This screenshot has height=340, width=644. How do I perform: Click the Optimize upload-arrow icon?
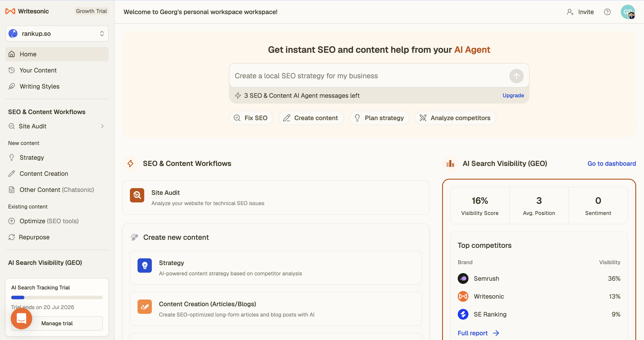point(11,221)
